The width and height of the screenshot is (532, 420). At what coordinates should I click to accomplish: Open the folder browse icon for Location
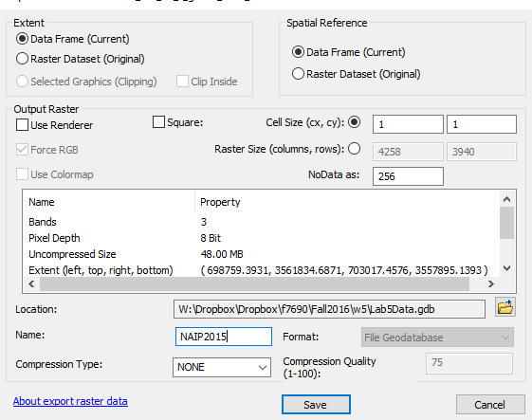(505, 307)
